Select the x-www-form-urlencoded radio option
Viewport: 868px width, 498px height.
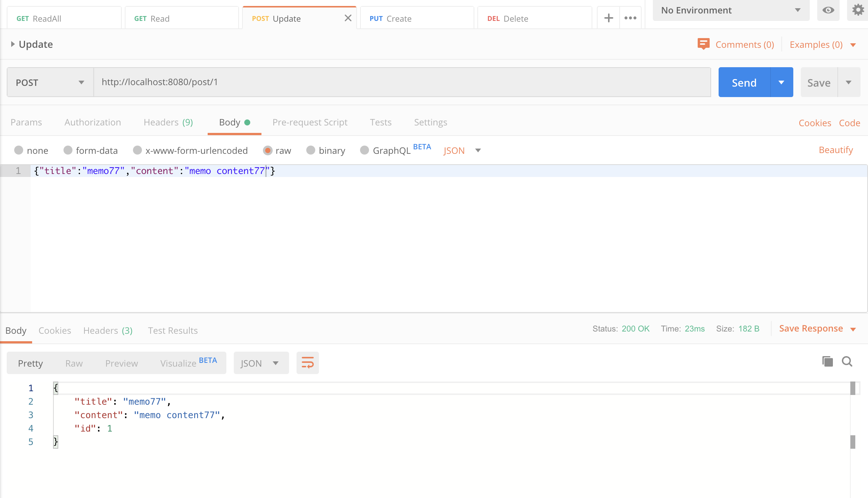(137, 150)
